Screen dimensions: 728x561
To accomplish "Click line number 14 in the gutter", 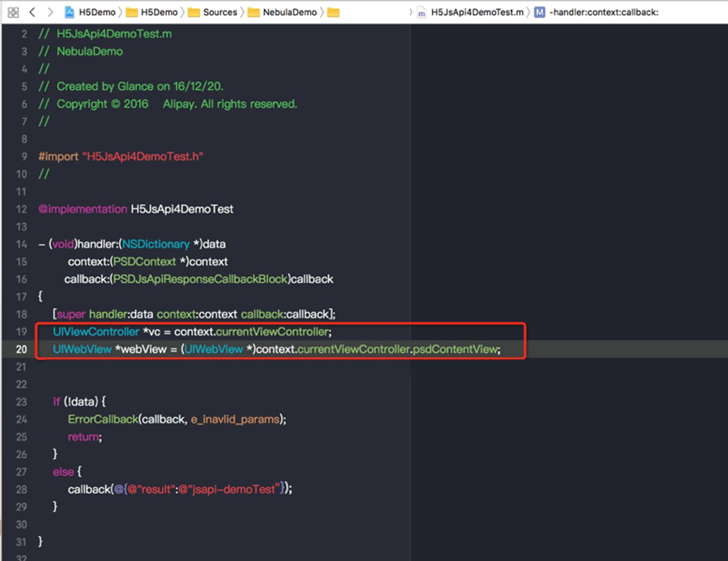I will pyautogui.click(x=22, y=244).
